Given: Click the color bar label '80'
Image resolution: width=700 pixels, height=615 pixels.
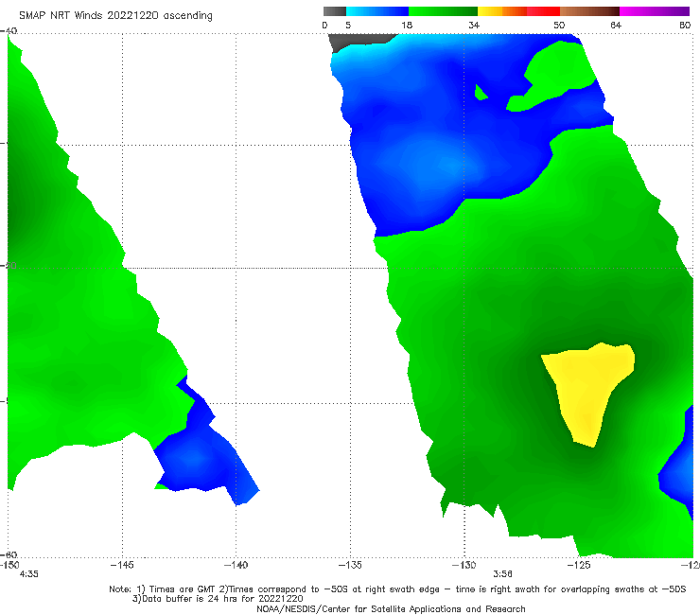Looking at the screenshot, I should point(685,25).
